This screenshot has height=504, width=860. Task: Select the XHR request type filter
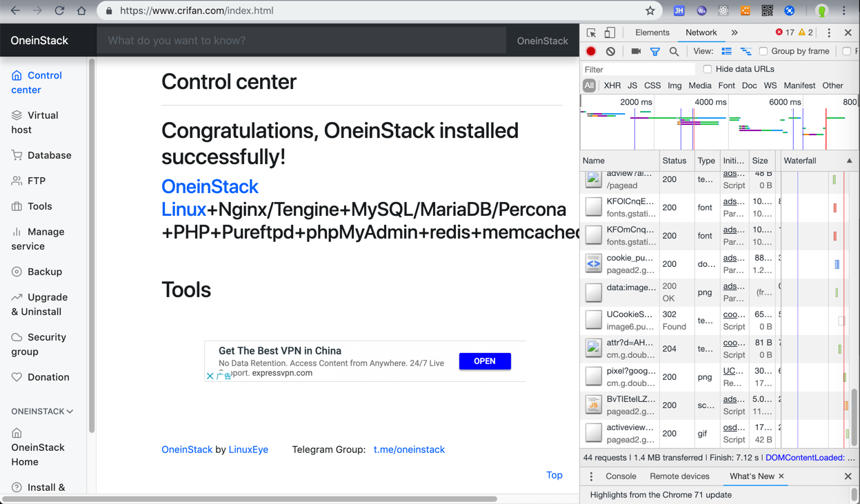[x=612, y=85]
